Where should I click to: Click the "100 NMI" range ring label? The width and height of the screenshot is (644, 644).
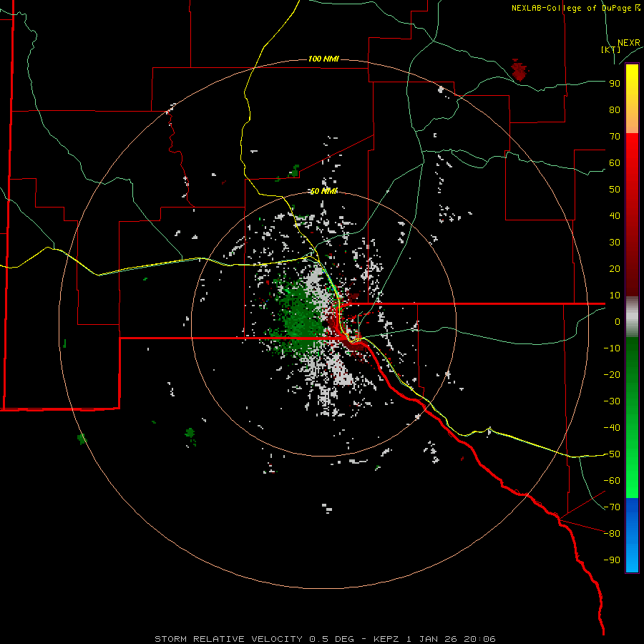click(323, 59)
